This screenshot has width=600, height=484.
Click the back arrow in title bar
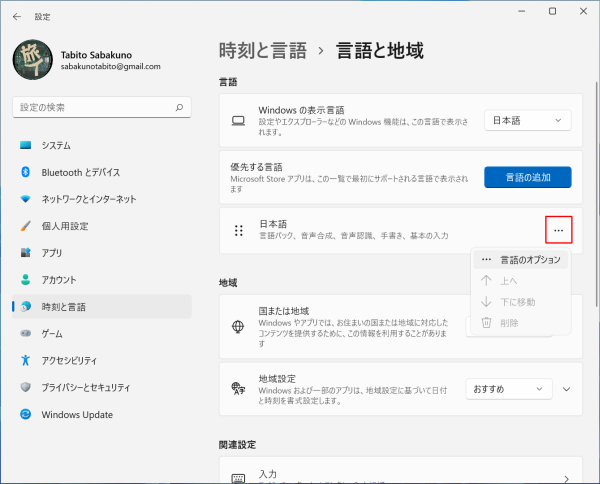(16, 16)
